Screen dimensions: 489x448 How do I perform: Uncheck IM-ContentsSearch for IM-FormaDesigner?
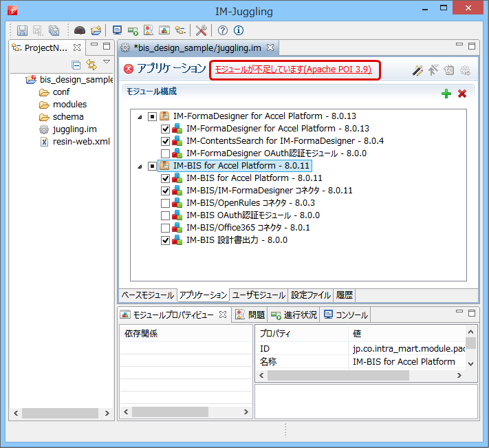click(165, 141)
